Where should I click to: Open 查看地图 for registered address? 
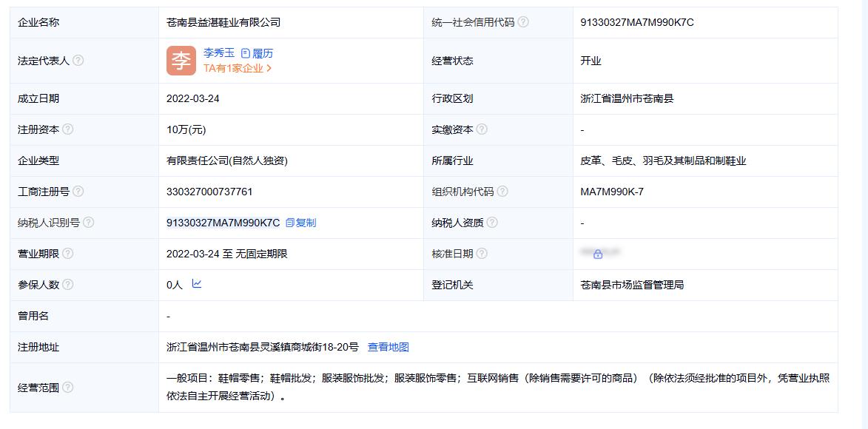pos(388,347)
